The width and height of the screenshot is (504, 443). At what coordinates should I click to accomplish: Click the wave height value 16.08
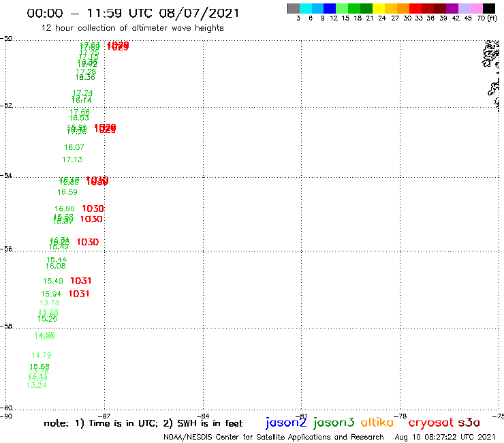(56, 266)
